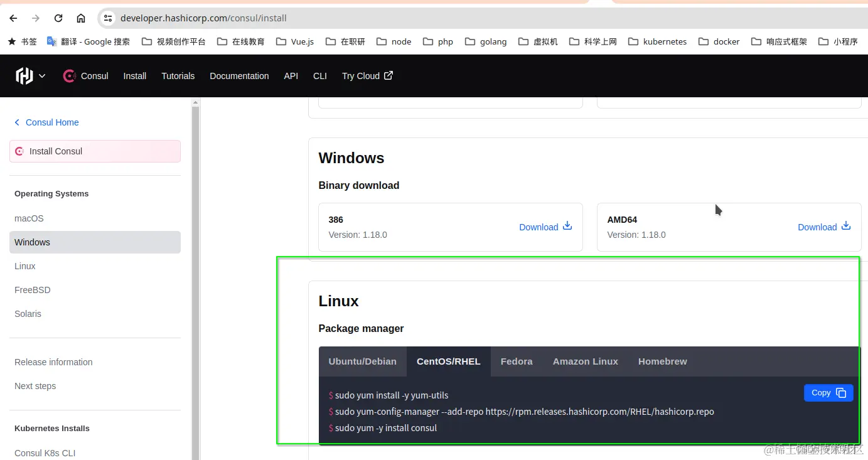Click the browser back arrow
The height and width of the screenshot is (460, 868).
click(13, 18)
